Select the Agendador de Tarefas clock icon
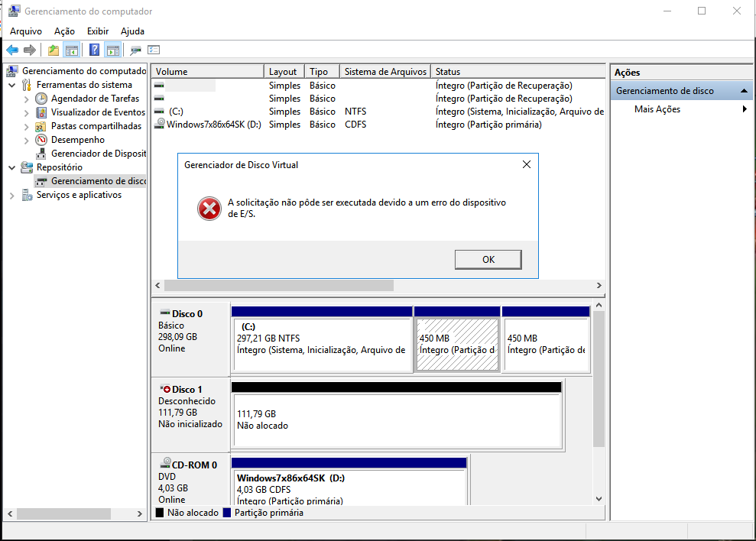This screenshot has width=756, height=541. [41, 99]
